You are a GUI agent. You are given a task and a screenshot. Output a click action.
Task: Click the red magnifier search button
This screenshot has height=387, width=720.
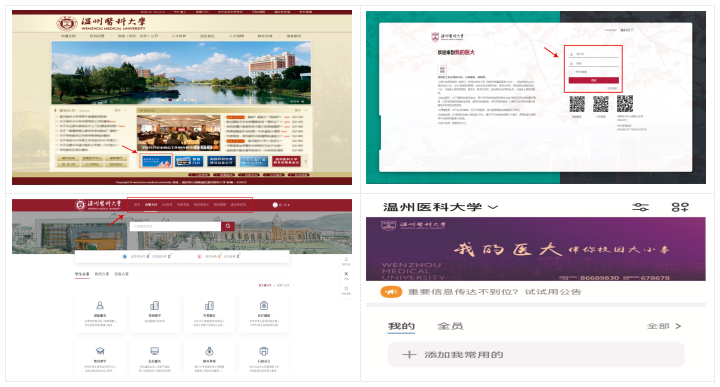[x=228, y=226]
